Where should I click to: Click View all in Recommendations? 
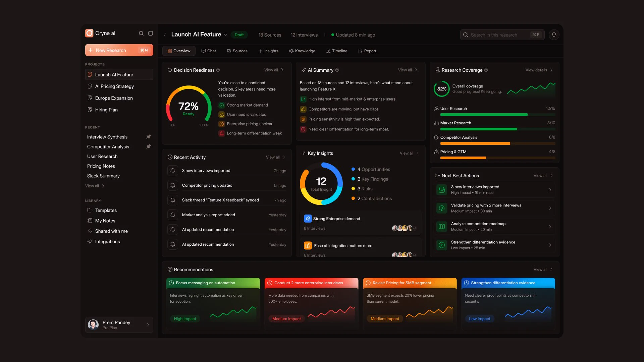tap(543, 269)
